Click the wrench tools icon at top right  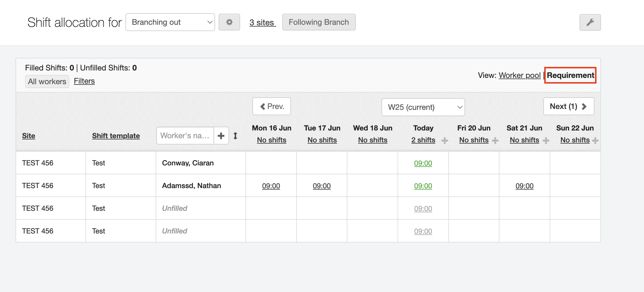(590, 22)
